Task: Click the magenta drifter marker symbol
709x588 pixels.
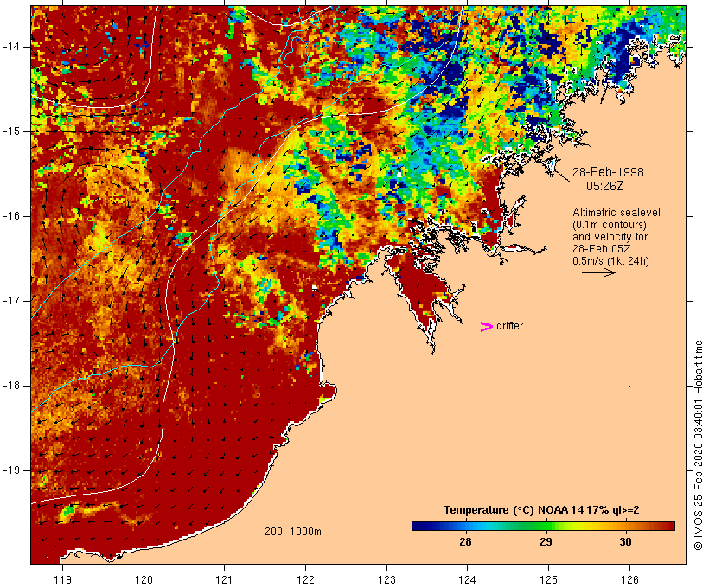Action: (486, 327)
